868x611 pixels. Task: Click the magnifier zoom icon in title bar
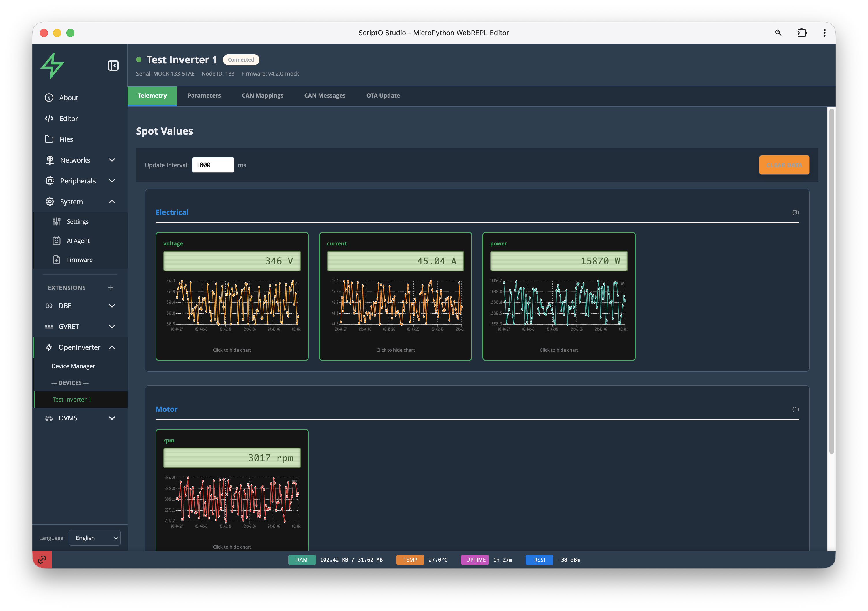(x=778, y=33)
